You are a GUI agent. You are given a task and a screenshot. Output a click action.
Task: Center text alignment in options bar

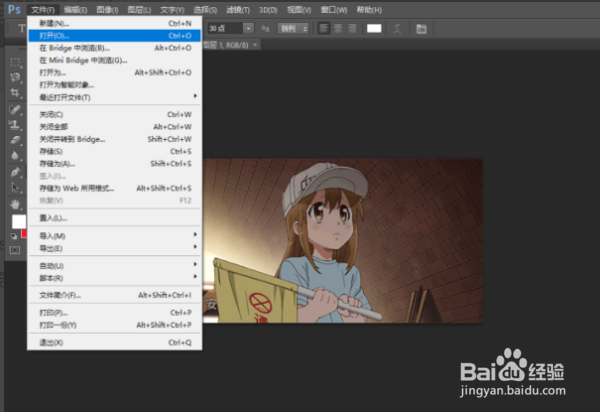click(x=338, y=28)
